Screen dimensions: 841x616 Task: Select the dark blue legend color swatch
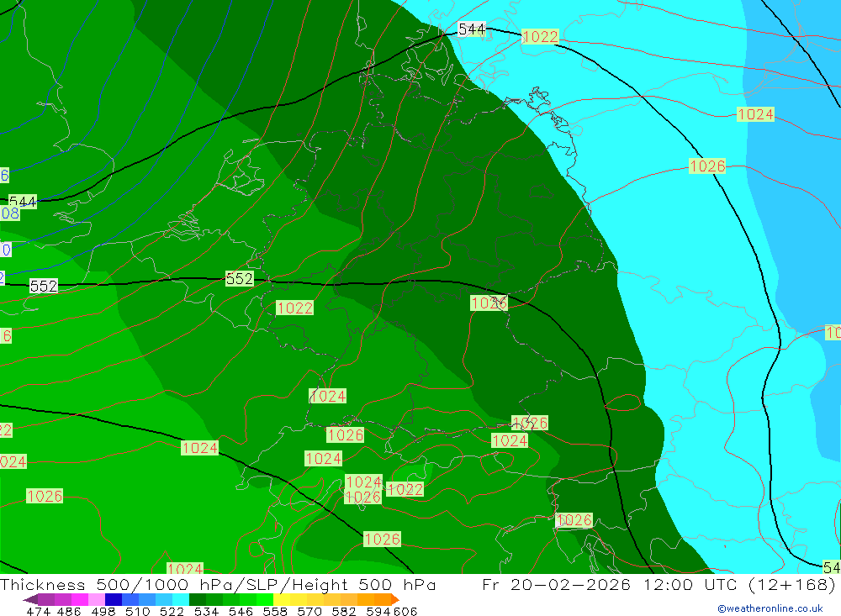click(x=114, y=599)
